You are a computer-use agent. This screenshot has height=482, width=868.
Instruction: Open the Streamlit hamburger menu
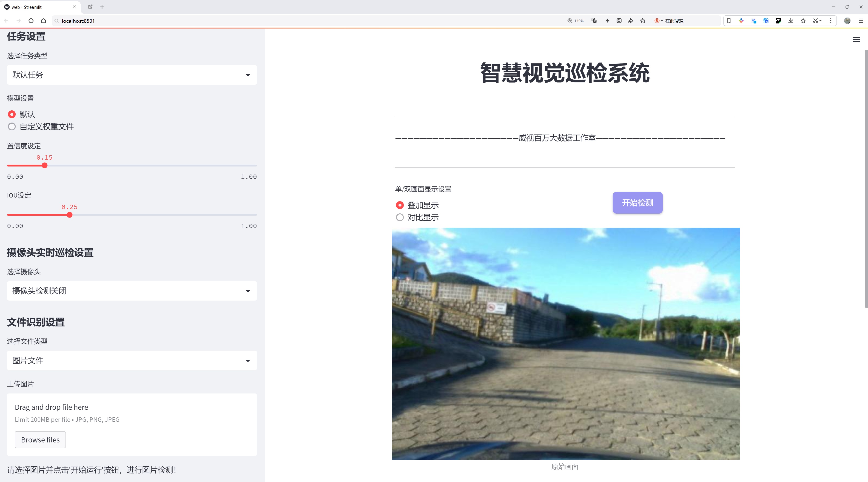(856, 40)
